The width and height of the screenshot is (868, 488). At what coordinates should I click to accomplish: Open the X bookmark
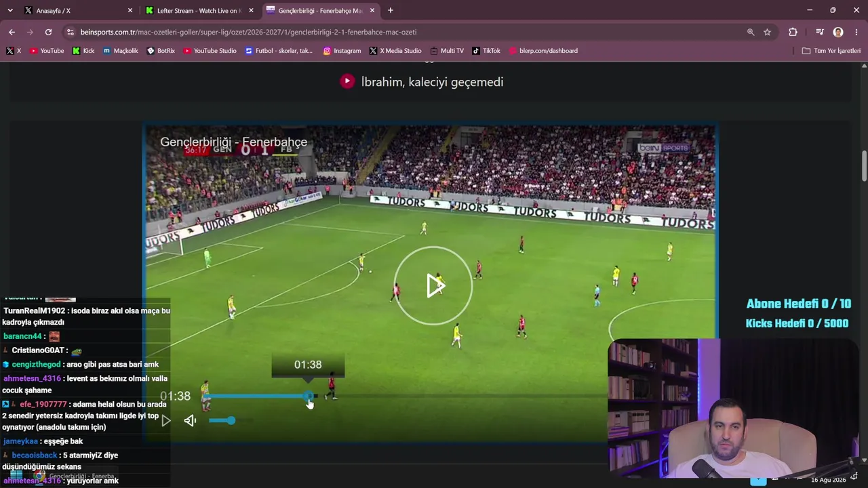click(x=14, y=51)
